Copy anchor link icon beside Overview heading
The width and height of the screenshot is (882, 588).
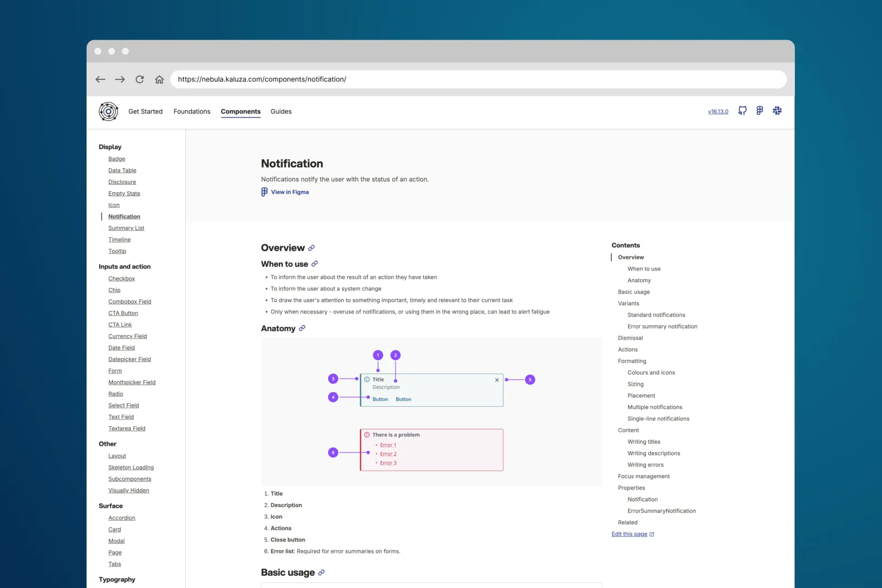[311, 248]
